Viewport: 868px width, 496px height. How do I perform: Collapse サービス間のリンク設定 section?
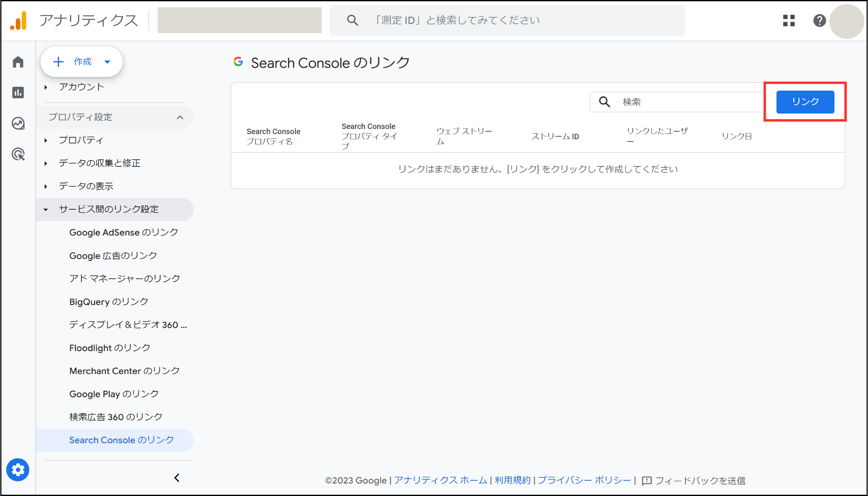[x=46, y=209]
